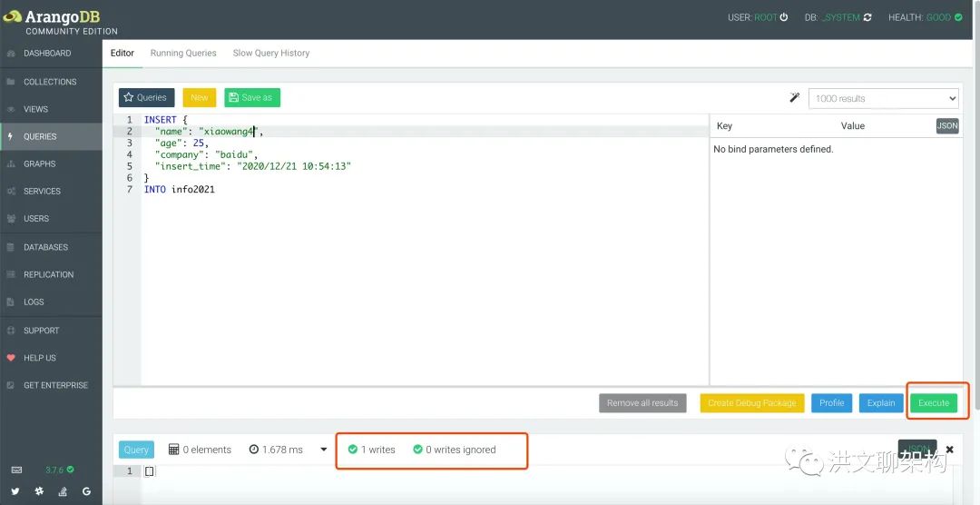This screenshot has width=980, height=505.
Task: Click the 0 elements table icon
Action: pyautogui.click(x=174, y=450)
